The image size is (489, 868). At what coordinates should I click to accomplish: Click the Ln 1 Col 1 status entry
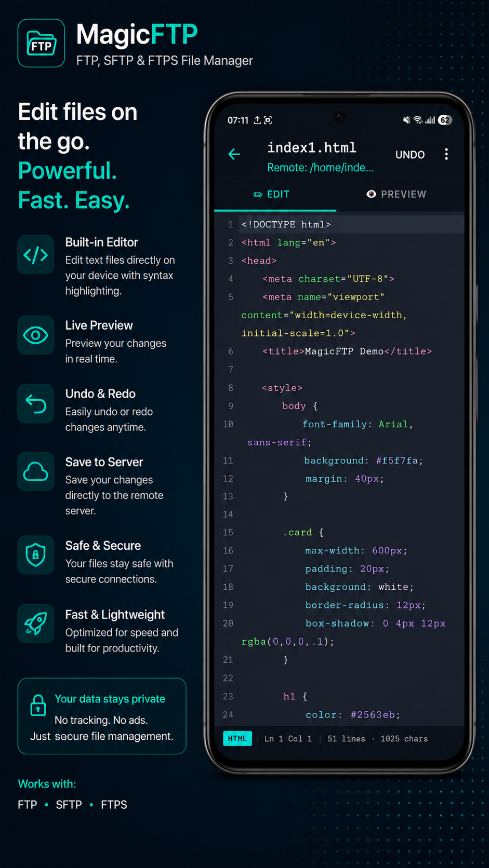pyautogui.click(x=288, y=739)
